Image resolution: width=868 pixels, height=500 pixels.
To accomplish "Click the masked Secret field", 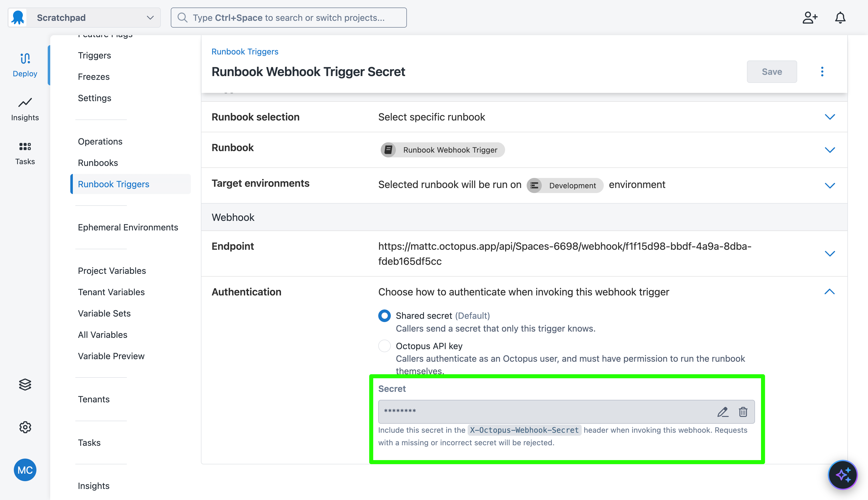I will (566, 411).
